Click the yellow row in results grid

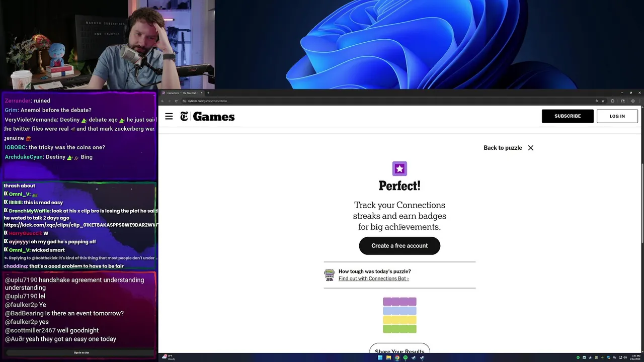click(399, 320)
